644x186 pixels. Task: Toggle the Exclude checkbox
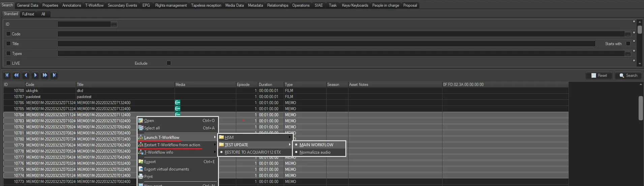(x=169, y=63)
